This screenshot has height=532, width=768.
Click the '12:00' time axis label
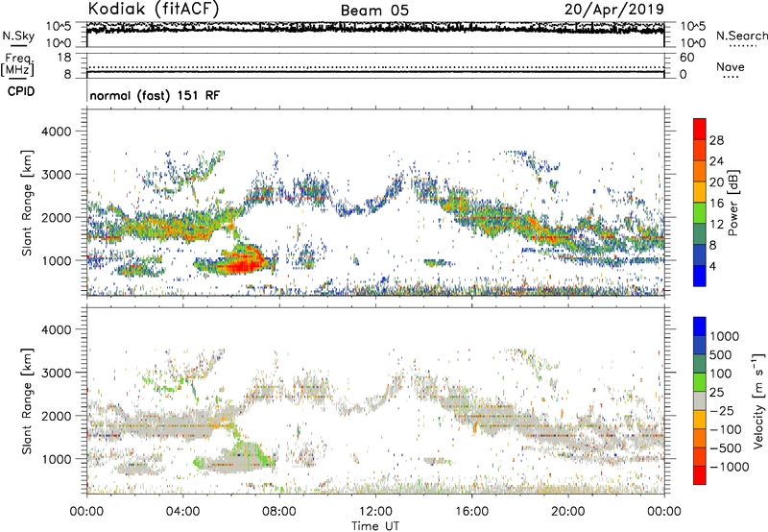click(375, 512)
